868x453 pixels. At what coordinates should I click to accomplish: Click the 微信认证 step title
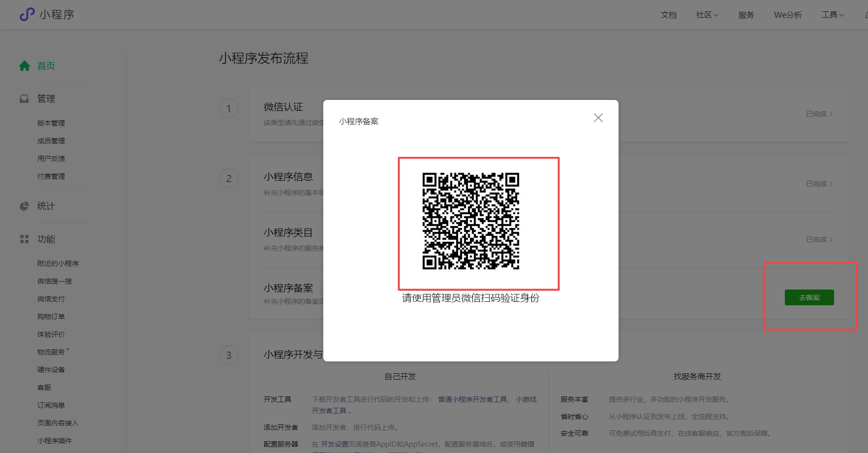283,107
